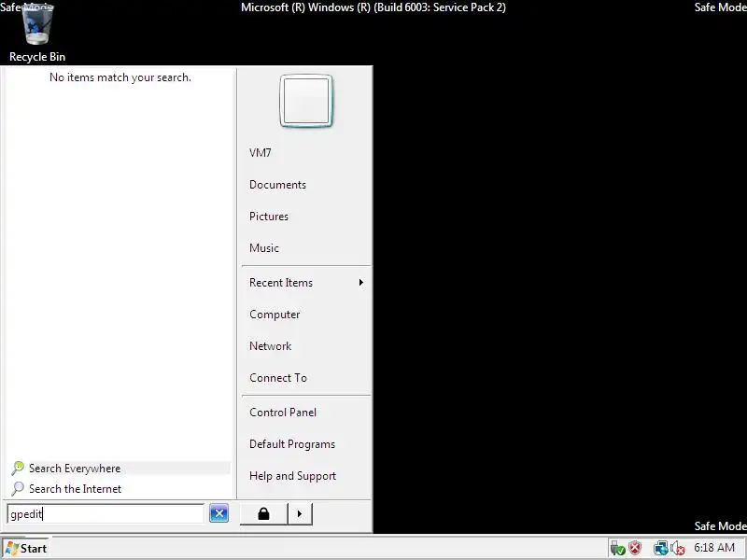Open the VM7 user folder
This screenshot has width=747, height=560.
point(261,153)
